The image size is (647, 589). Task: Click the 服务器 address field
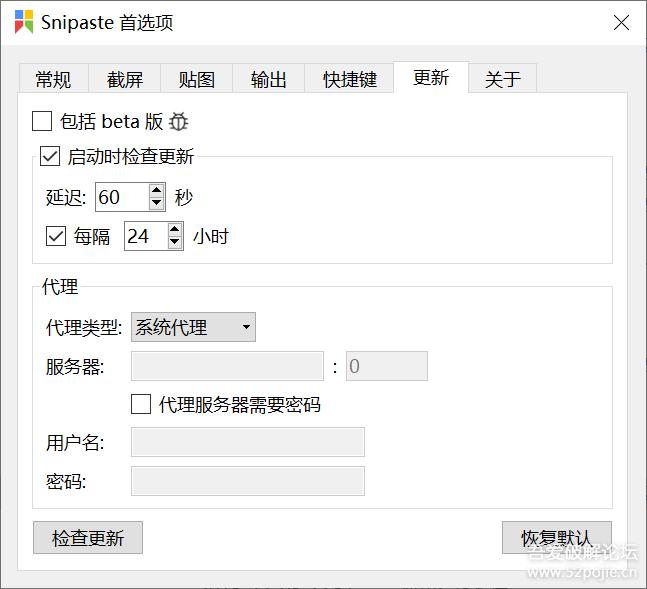pyautogui.click(x=227, y=366)
